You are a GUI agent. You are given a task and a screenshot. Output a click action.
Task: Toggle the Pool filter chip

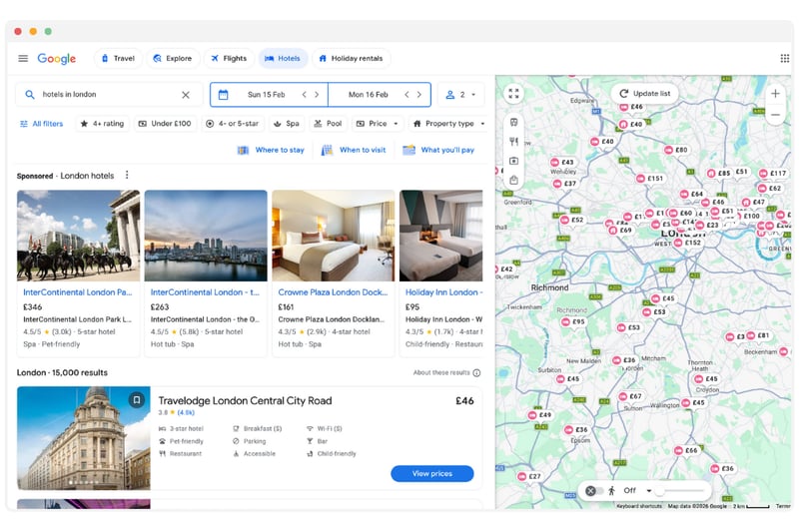329,124
